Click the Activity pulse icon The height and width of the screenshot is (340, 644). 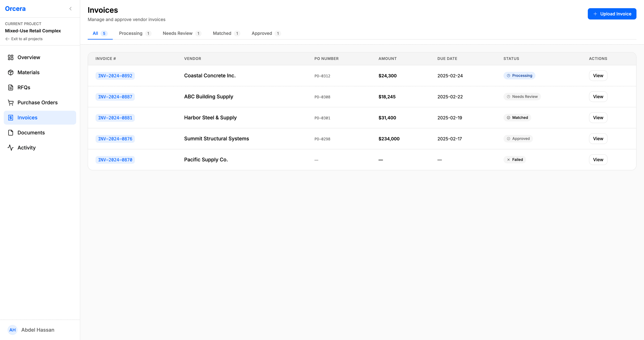[x=11, y=147]
